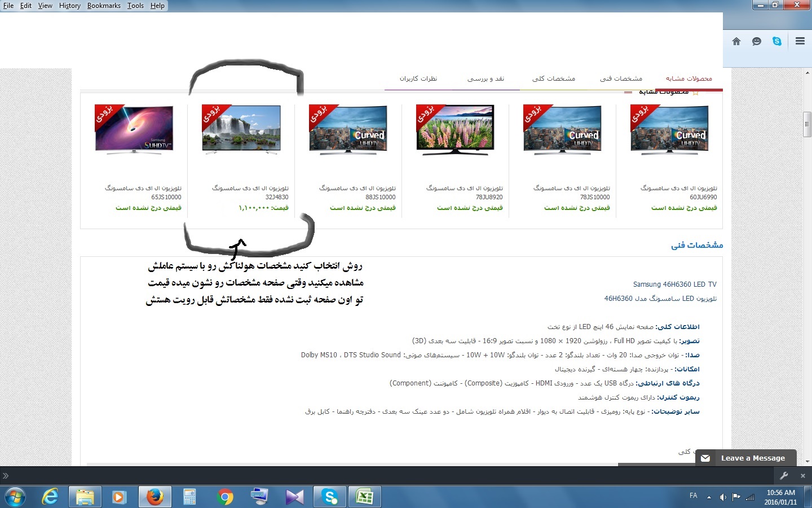This screenshot has height=508, width=812.
Task: Open the Help menu
Action: tap(157, 6)
